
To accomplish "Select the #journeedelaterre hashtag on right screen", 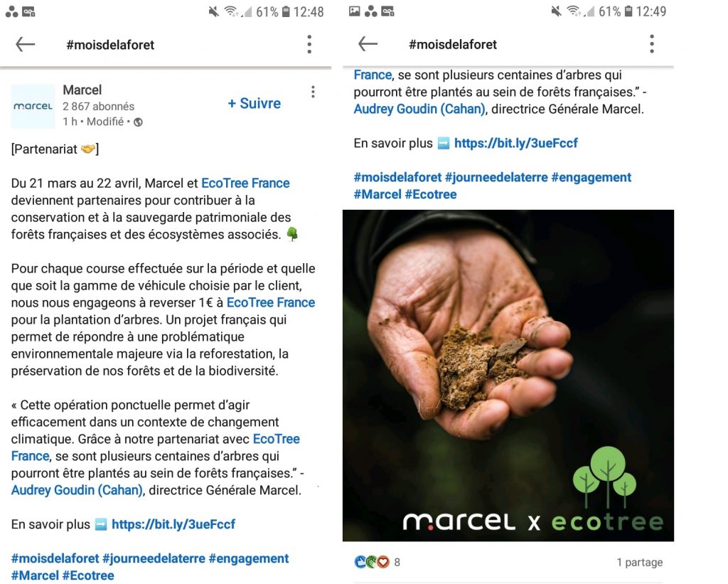I will pyautogui.click(x=496, y=177).
